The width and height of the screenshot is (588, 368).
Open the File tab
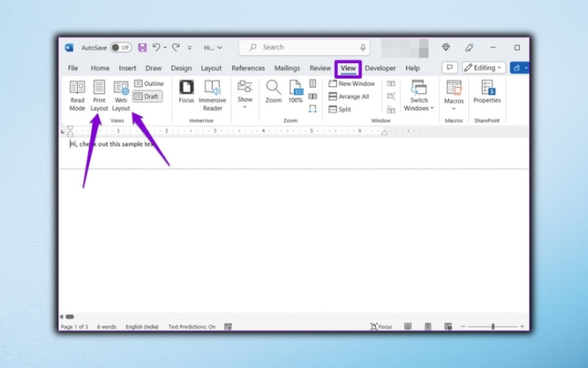pos(73,68)
